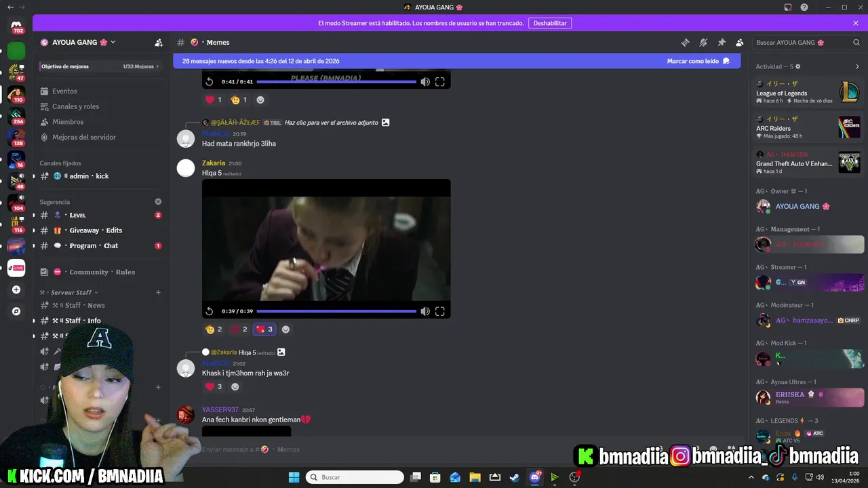Dismiss the streamer mode banner
Screen dimensions: 868x488
click(856, 23)
